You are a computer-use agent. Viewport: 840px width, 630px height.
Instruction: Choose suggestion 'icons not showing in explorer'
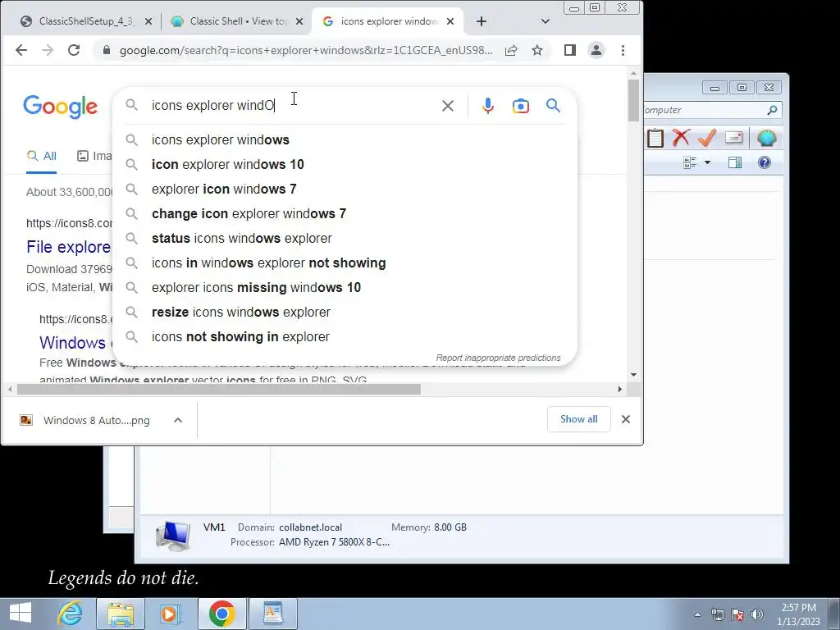click(345, 337)
